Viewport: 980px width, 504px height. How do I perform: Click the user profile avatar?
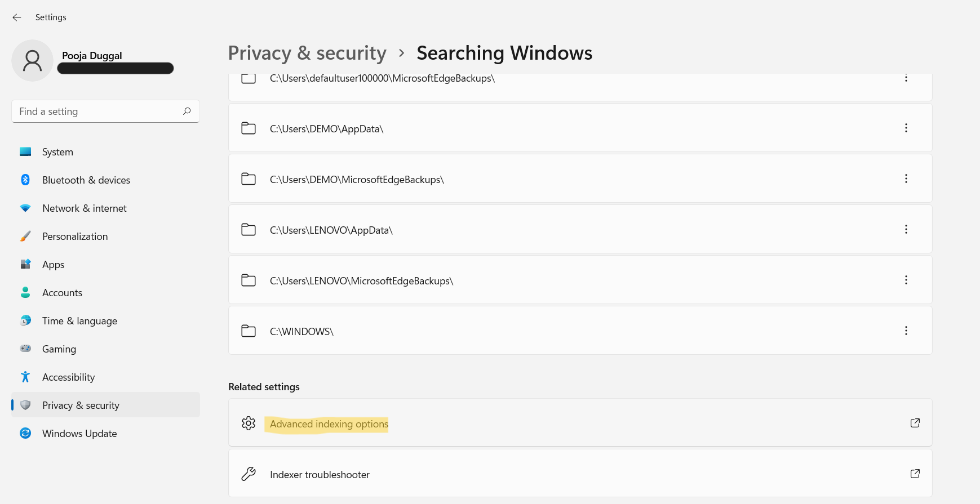32,61
